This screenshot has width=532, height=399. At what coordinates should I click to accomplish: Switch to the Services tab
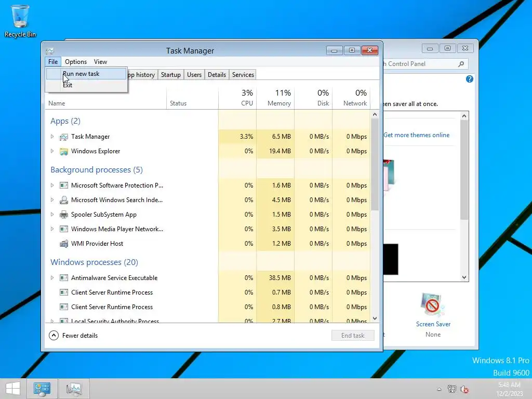click(x=243, y=75)
